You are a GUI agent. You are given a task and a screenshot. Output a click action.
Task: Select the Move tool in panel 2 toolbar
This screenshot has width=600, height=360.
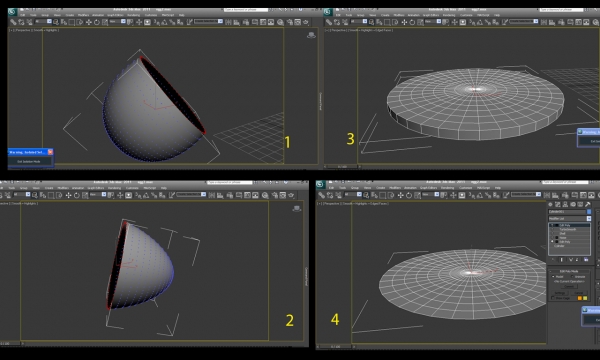click(x=68, y=195)
